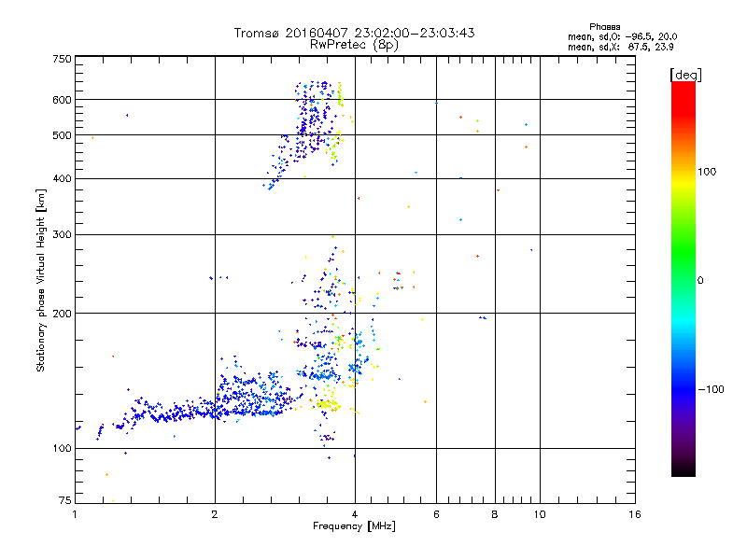747x560 pixels.
Task: Click the "Stationary phase Virtual Height [km]" label
Action: click(x=40, y=280)
